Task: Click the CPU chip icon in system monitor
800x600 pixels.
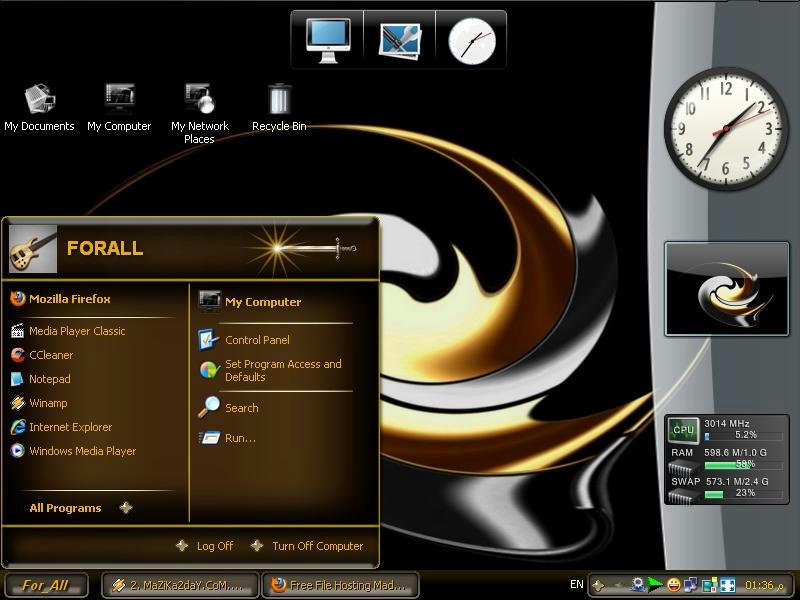Action: click(x=683, y=430)
